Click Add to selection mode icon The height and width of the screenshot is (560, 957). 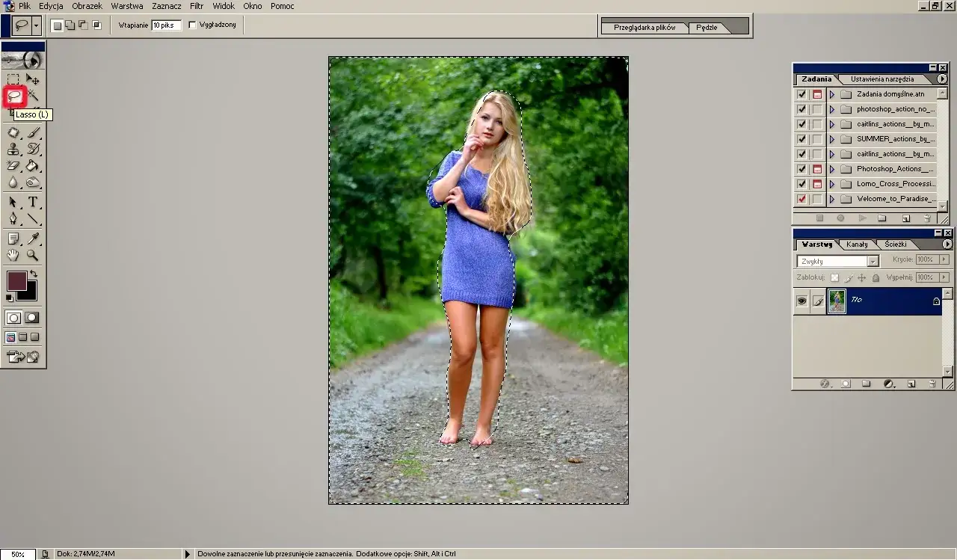[70, 25]
